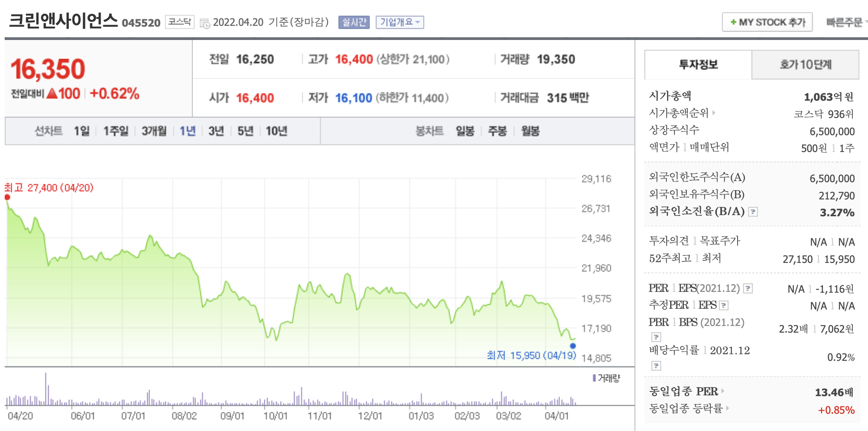The width and height of the screenshot is (868, 431).
Task: Click help icon under PBR BPS label
Action: 656,337
